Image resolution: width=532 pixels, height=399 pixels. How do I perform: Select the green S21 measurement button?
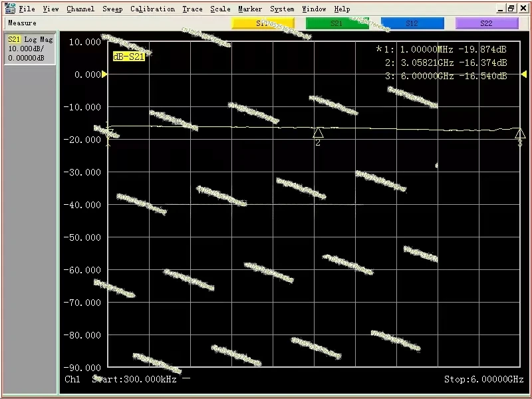(x=337, y=23)
